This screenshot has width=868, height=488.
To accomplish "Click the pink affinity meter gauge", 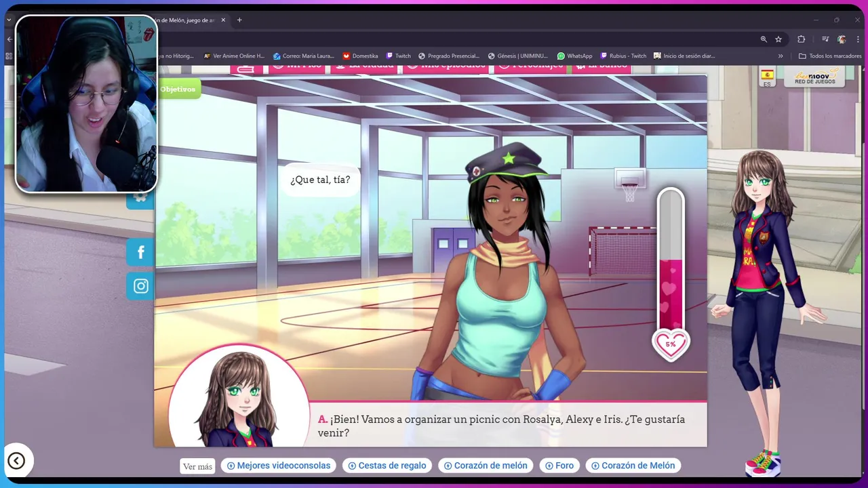I will [x=671, y=261].
